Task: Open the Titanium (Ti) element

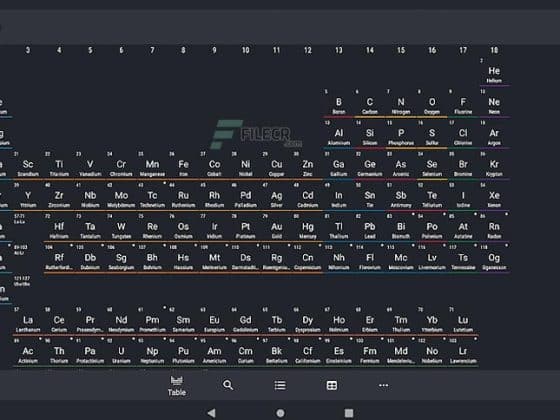Action: click(x=59, y=166)
